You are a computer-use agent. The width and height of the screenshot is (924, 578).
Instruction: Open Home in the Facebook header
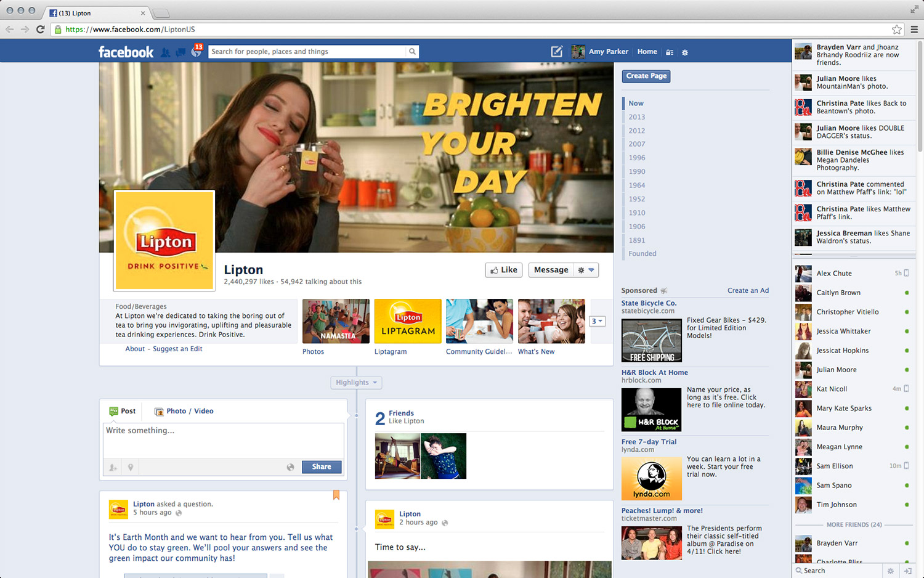[647, 52]
